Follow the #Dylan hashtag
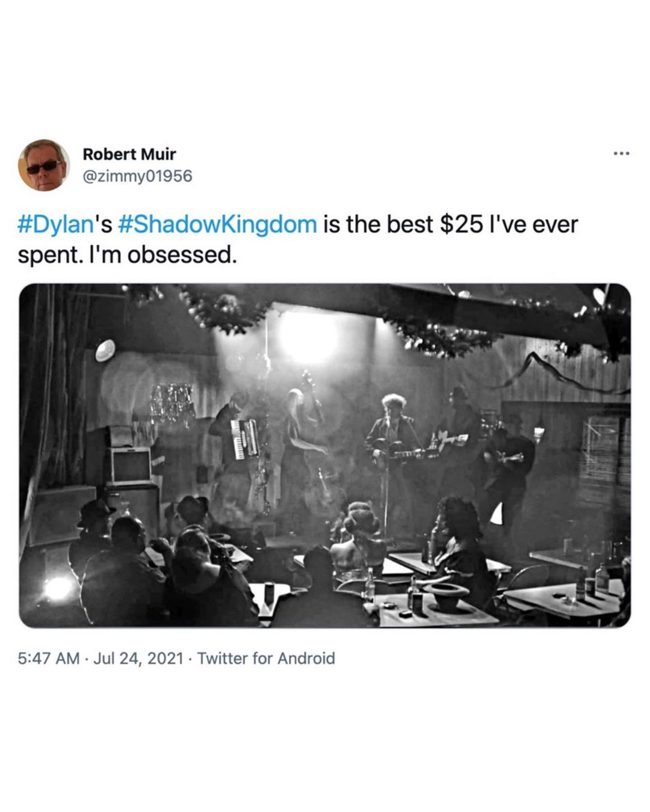Viewport: 650px width, 812px height. point(55,224)
